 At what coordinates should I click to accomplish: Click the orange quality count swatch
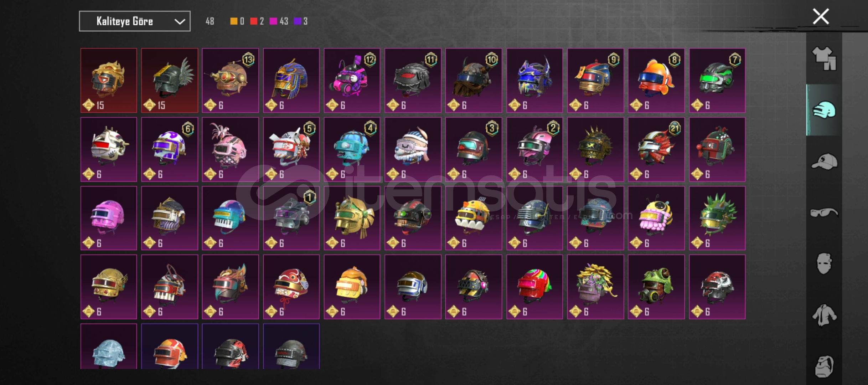coord(234,21)
